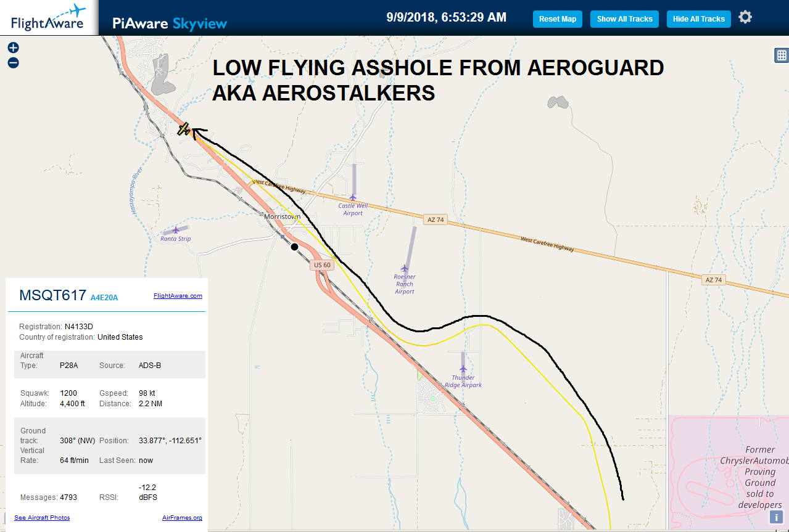Open the FlightAware.com link
Image resolution: width=789 pixels, height=532 pixels.
click(178, 296)
